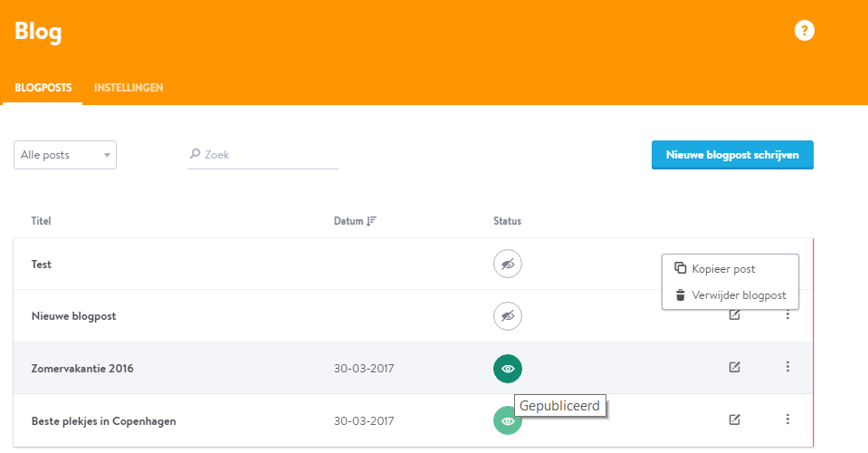
Task: Click the Status column header
Action: coord(507,221)
